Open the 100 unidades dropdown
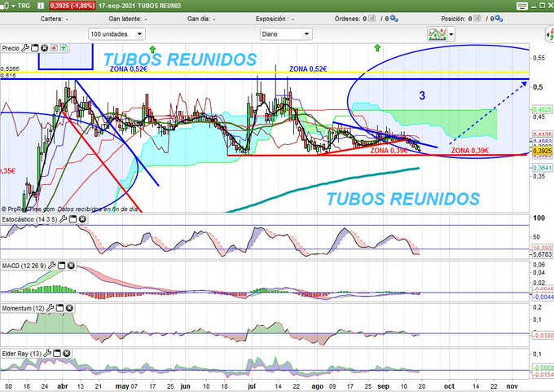 point(117,34)
